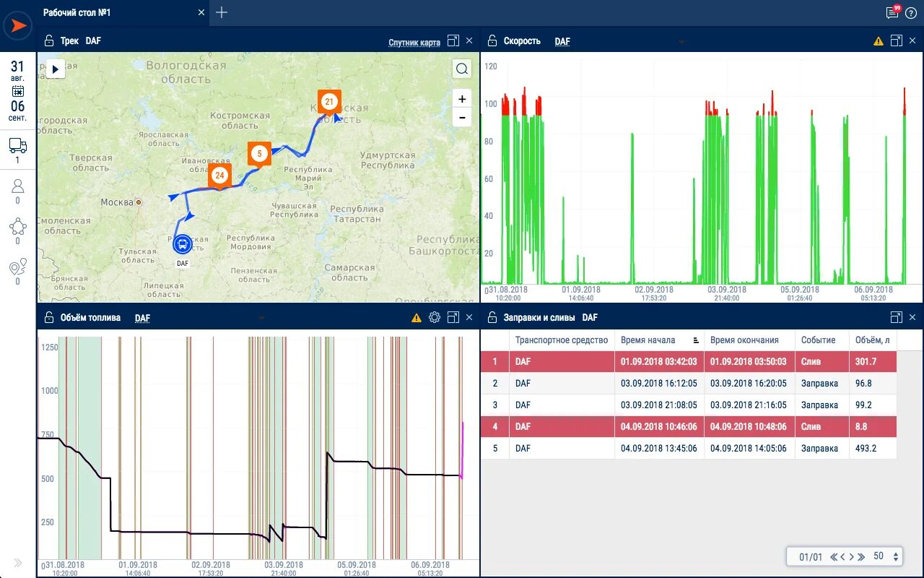Play the track animation on map

56,69
